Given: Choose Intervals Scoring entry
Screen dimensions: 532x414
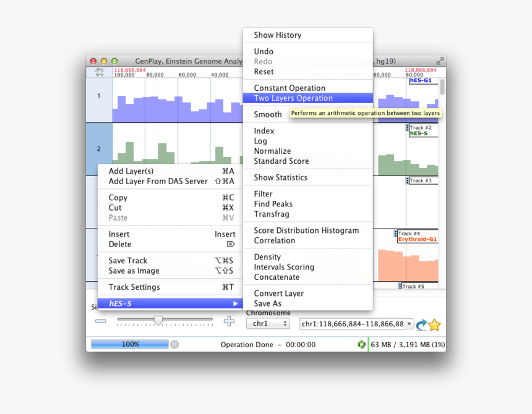Looking at the screenshot, I should (x=307, y=266).
